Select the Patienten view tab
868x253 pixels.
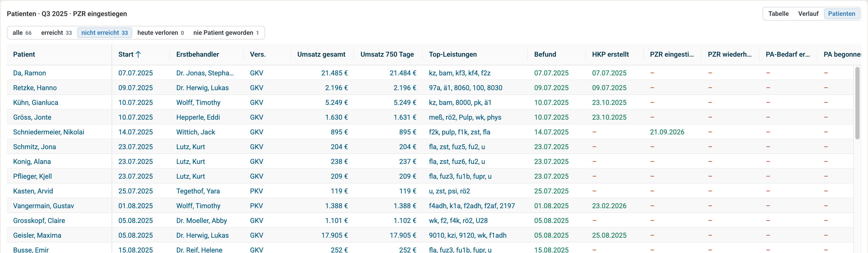click(841, 14)
